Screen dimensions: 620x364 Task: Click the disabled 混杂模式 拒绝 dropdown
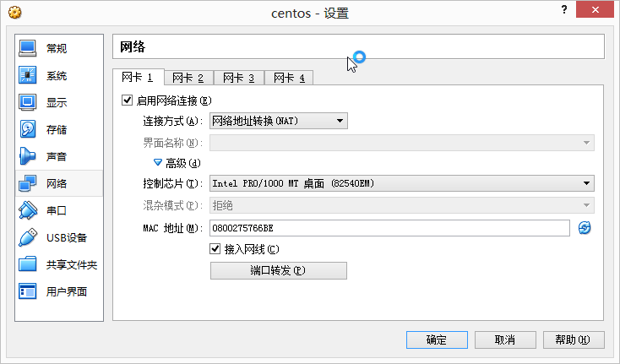(402, 205)
